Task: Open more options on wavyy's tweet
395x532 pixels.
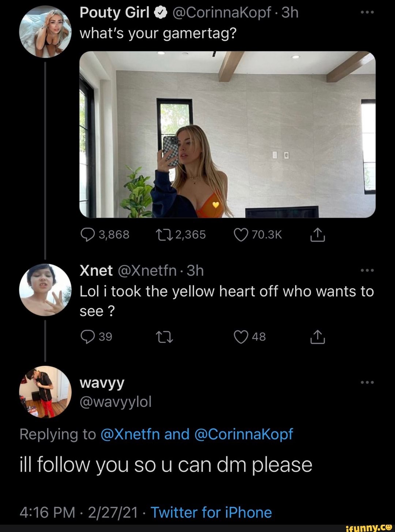Action: pyautogui.click(x=367, y=382)
